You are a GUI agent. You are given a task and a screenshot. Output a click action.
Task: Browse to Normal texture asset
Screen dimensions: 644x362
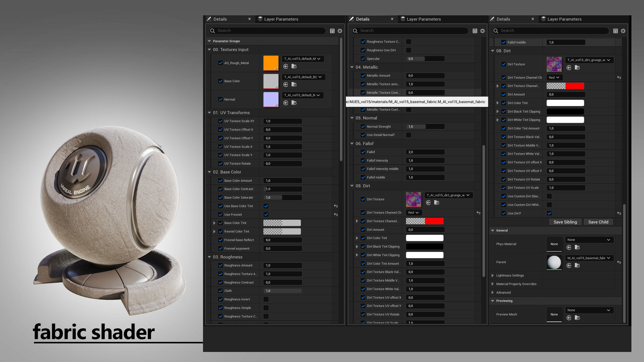coord(294,103)
